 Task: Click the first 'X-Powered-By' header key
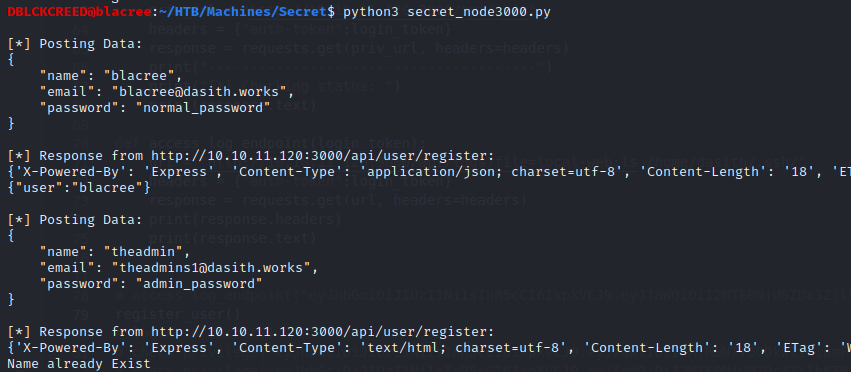pos(67,172)
